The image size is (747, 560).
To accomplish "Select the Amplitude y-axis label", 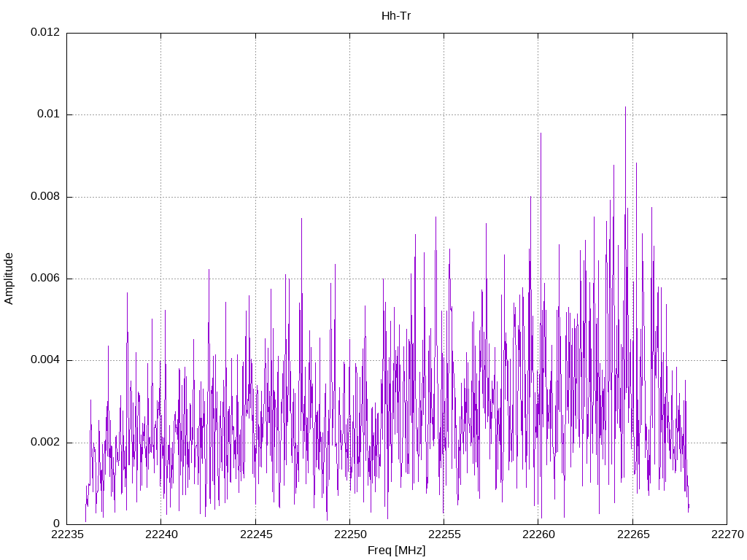I will [x=9, y=279].
